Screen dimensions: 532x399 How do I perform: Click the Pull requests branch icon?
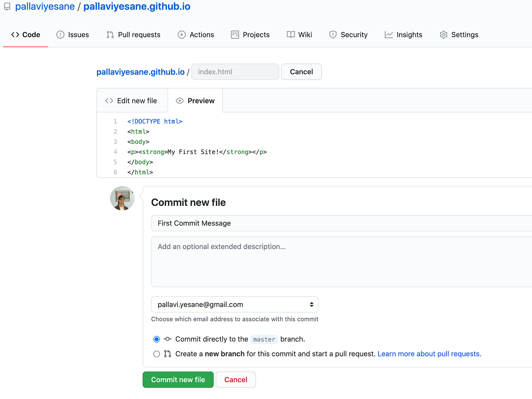[x=110, y=35]
